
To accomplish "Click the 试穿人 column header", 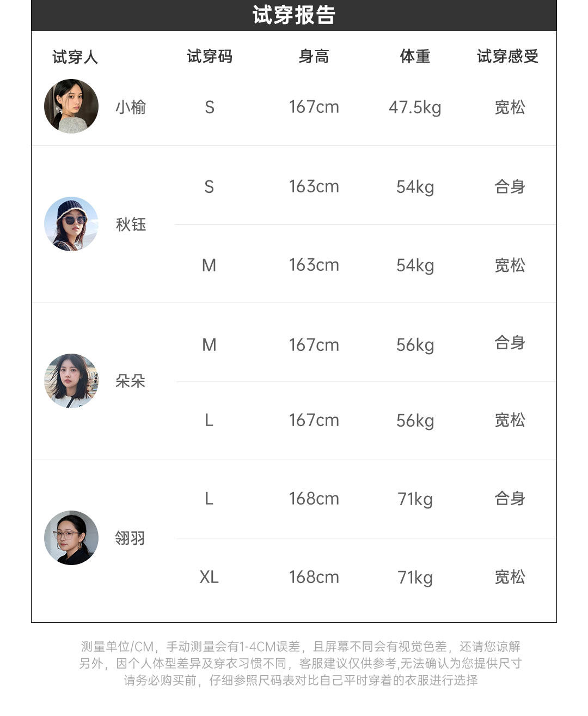I will point(75,57).
